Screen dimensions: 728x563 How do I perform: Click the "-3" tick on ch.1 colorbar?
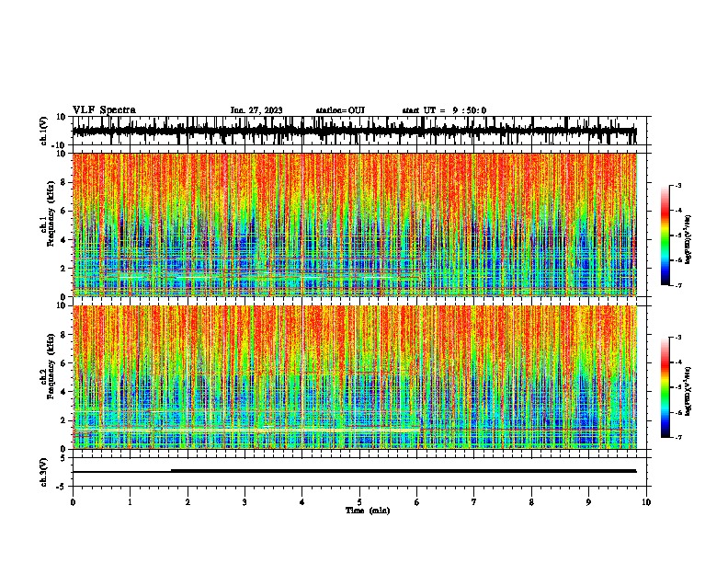pos(678,185)
